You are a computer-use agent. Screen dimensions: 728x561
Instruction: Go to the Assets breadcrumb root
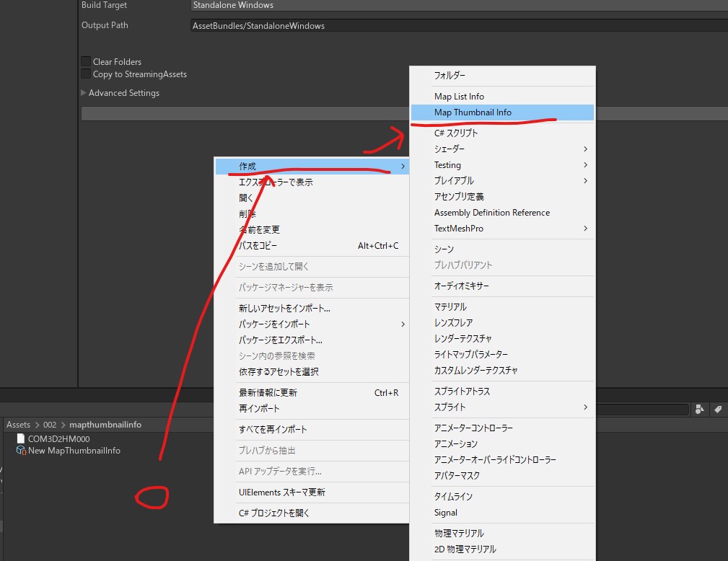(18, 425)
